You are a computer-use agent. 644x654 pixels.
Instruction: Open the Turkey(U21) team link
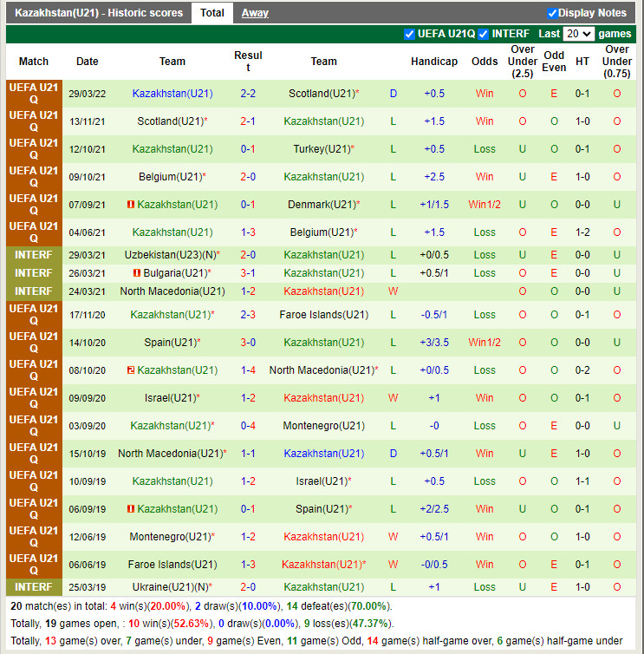321,149
